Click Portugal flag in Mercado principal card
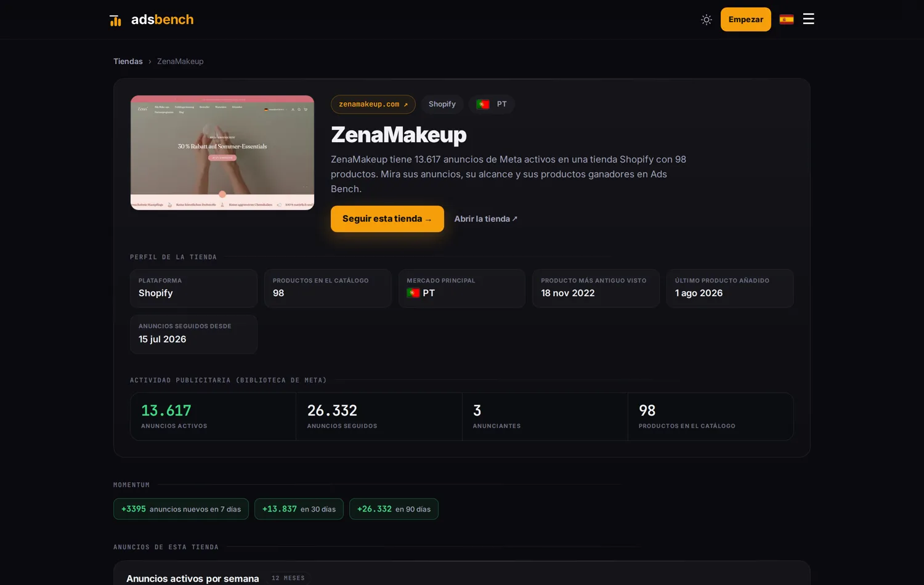The image size is (924, 585). pos(413,293)
